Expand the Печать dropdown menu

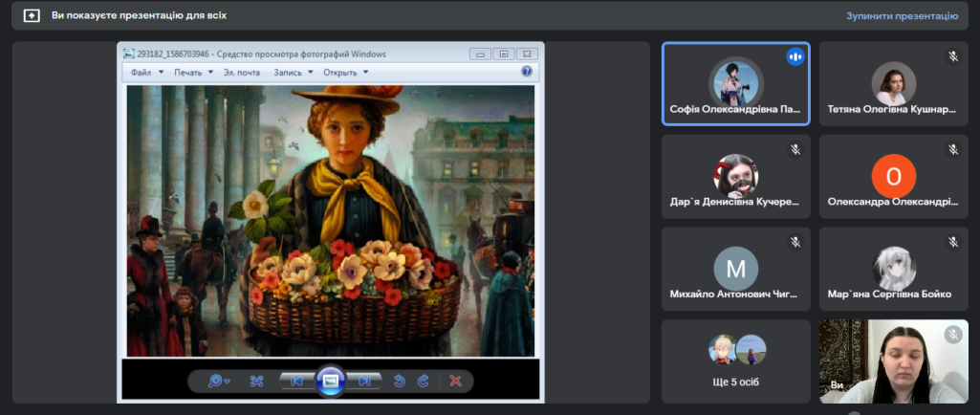[x=193, y=73]
